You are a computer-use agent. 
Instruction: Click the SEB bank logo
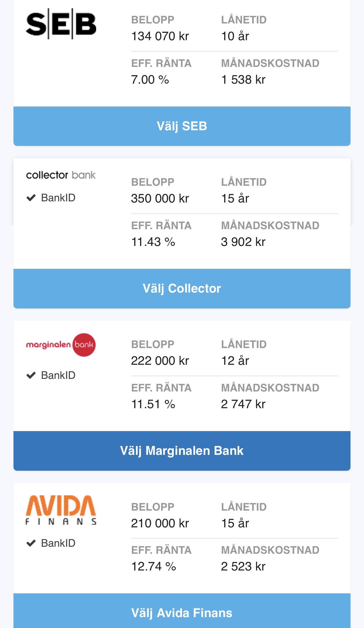tap(61, 24)
